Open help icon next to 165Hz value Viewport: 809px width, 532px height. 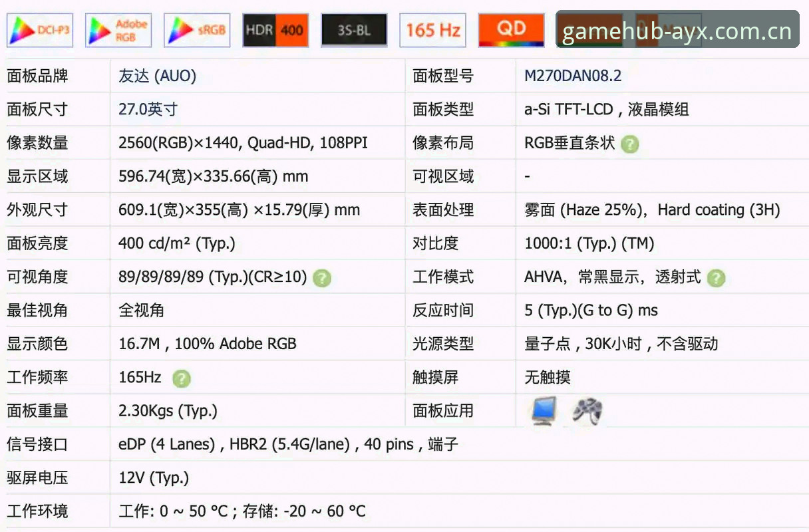coord(181,378)
